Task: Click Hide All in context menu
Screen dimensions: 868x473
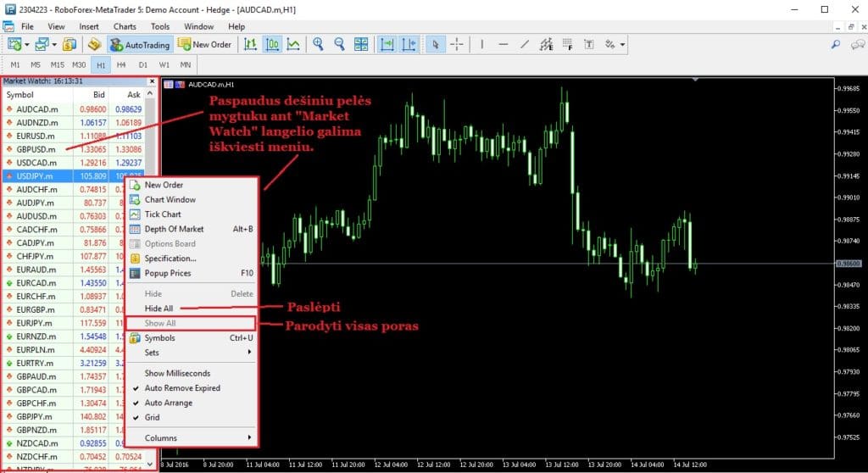Action: coord(192,309)
